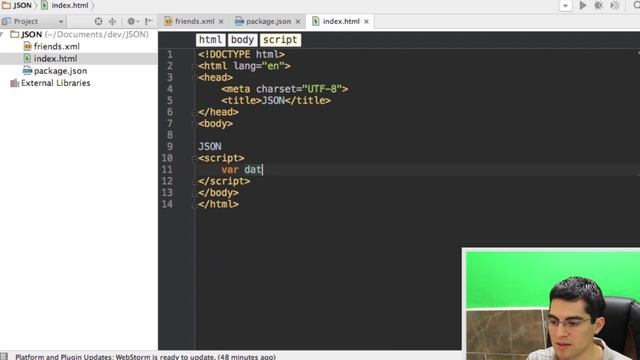Open package.json in project tree

60,71
